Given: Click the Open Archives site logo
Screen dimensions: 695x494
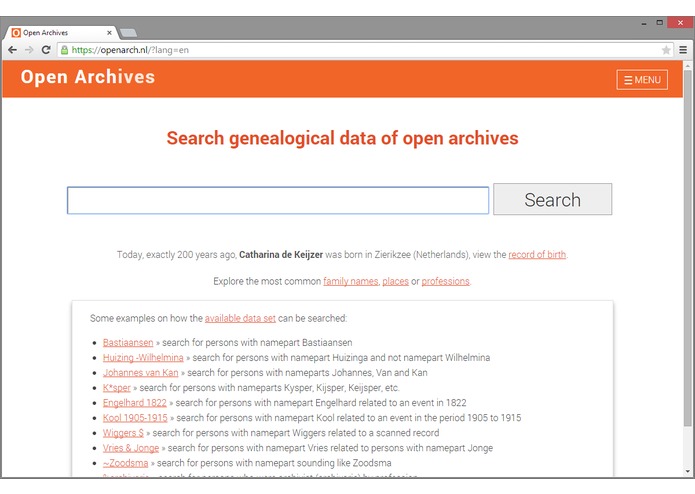Looking at the screenshot, I should tap(88, 77).
